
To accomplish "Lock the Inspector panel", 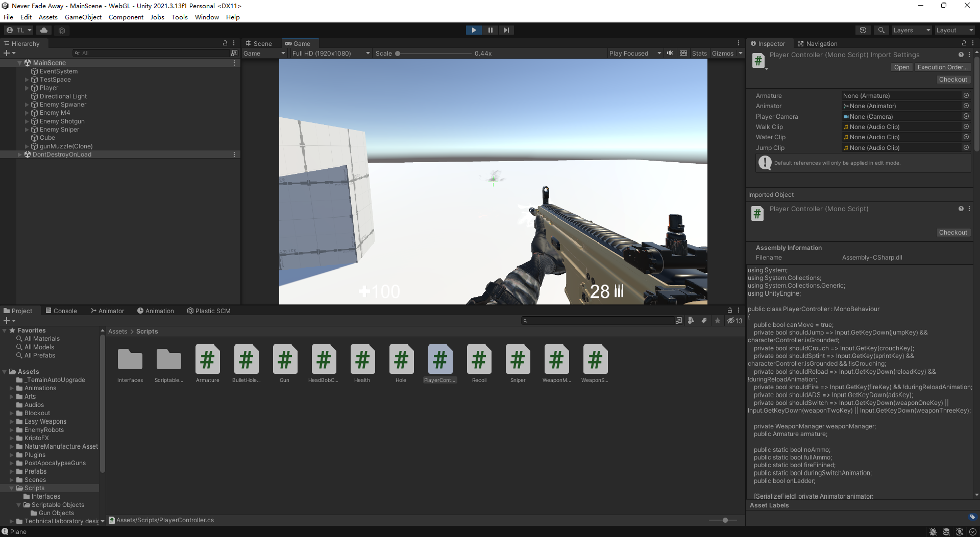I will [x=964, y=43].
